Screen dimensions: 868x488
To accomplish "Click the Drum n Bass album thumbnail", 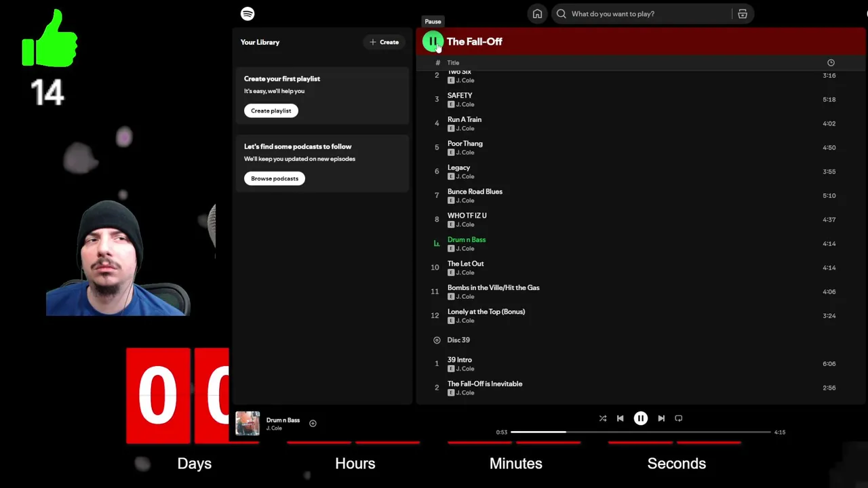I will coord(248,423).
